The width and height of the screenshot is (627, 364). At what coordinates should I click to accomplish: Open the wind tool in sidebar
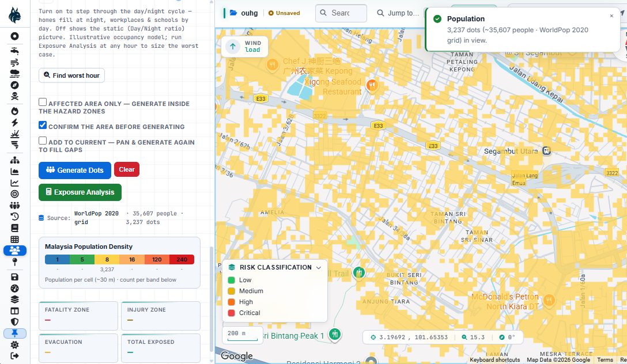tap(15, 62)
